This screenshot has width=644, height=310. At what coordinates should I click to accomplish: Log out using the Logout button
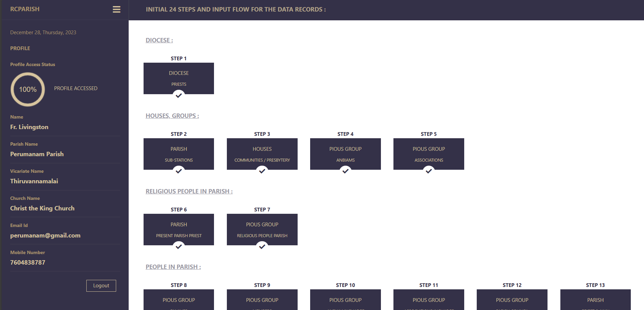tap(101, 286)
